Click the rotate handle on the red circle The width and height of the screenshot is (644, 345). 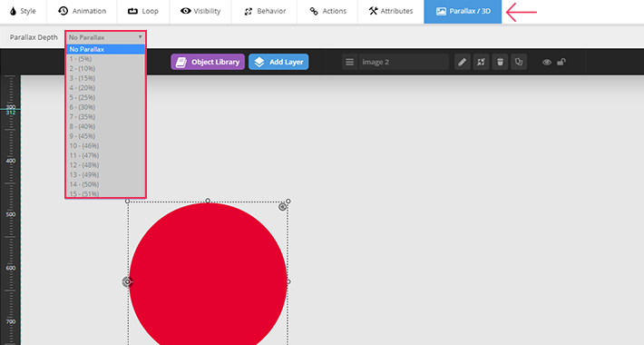click(x=282, y=207)
